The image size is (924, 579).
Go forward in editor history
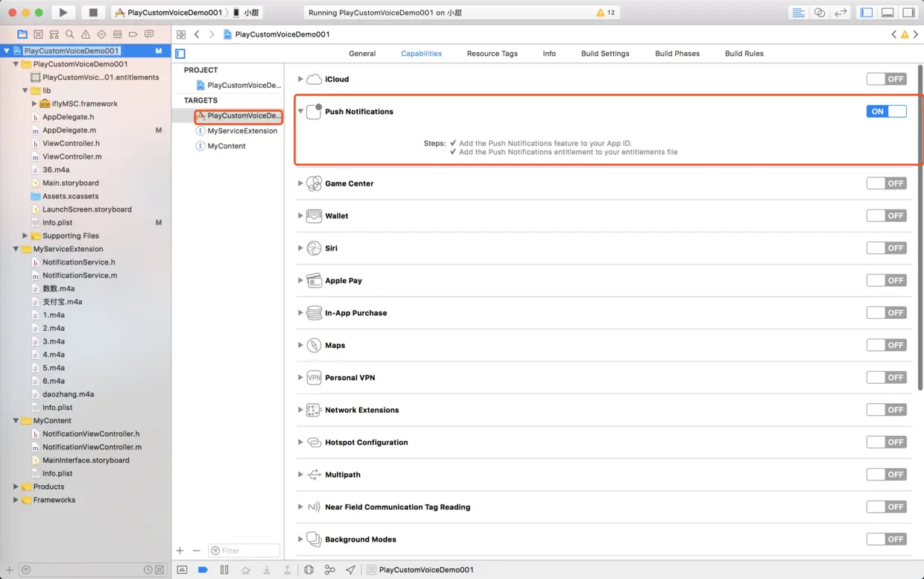click(x=212, y=34)
